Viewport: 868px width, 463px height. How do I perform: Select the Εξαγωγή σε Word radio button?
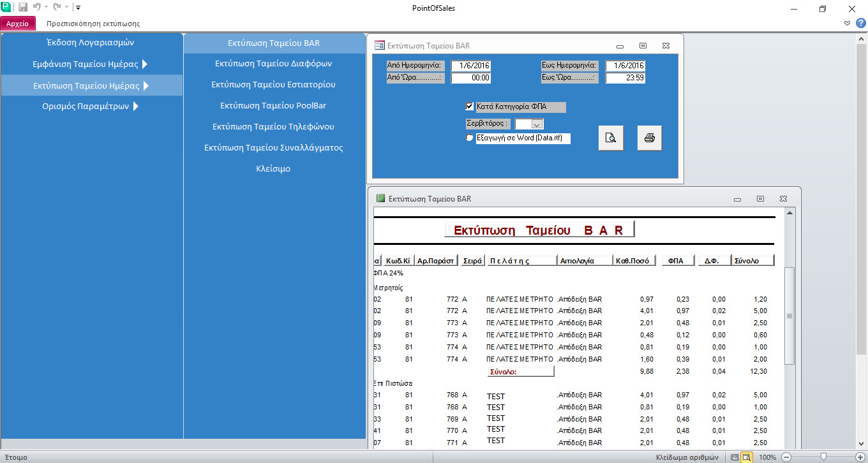470,138
